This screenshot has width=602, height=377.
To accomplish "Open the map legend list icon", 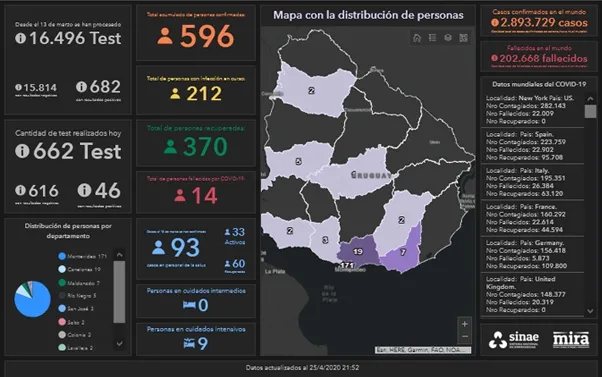I will [x=433, y=38].
